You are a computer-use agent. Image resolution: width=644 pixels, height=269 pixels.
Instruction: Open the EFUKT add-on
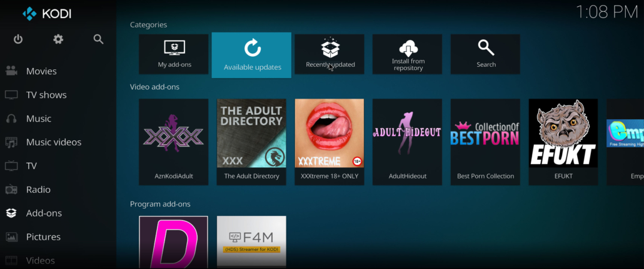(x=563, y=142)
